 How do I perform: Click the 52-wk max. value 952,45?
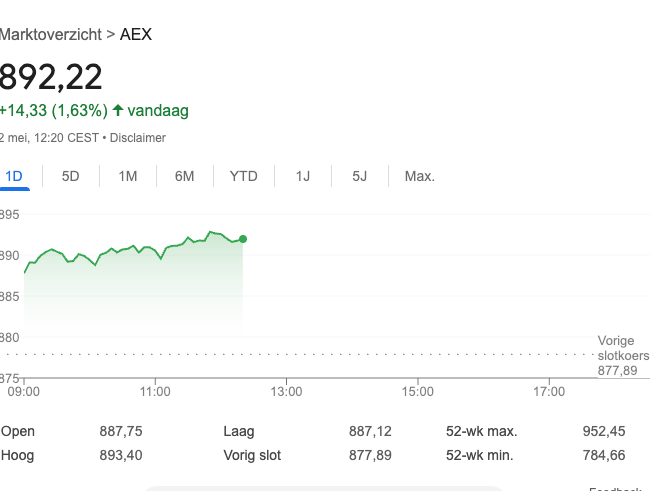(x=603, y=432)
